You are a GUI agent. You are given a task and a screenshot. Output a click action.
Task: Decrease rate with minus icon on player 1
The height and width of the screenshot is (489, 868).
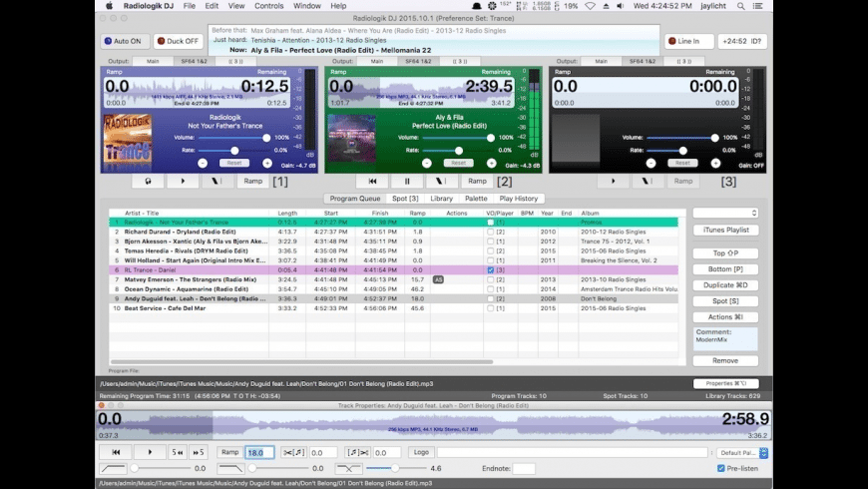pyautogui.click(x=203, y=164)
